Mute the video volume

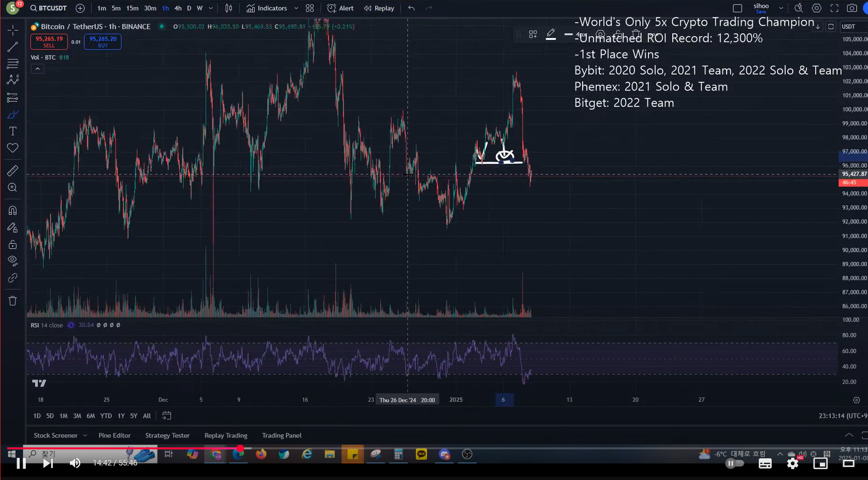pos(75,463)
